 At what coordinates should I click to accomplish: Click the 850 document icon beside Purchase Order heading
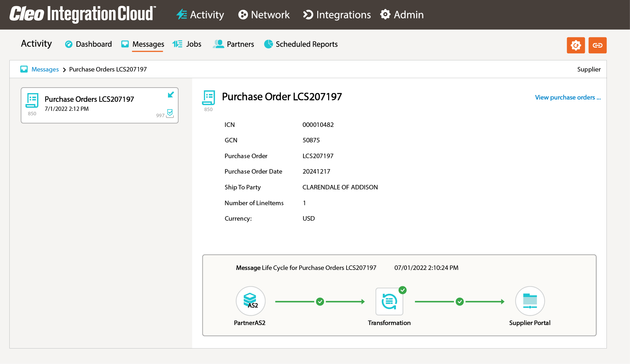point(208,97)
